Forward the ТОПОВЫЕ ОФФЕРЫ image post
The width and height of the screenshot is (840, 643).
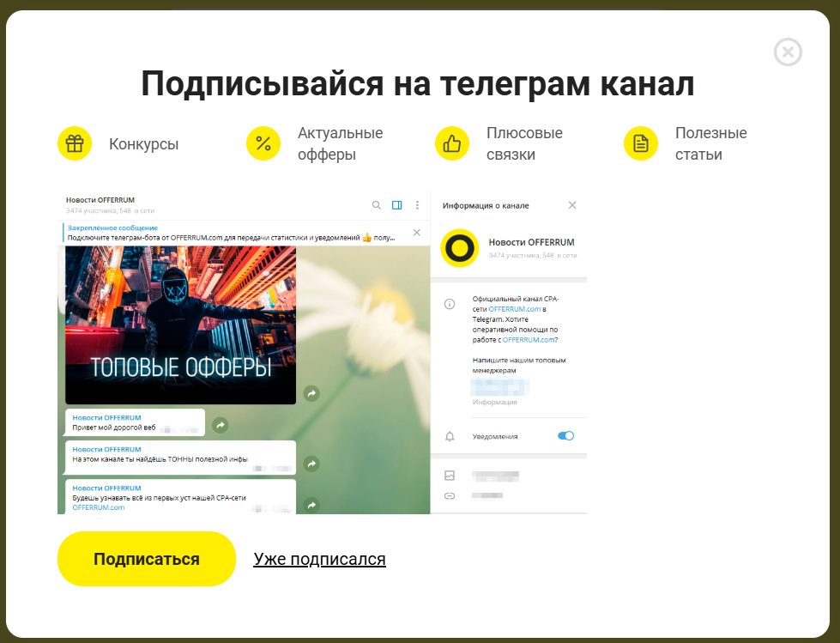click(x=311, y=393)
